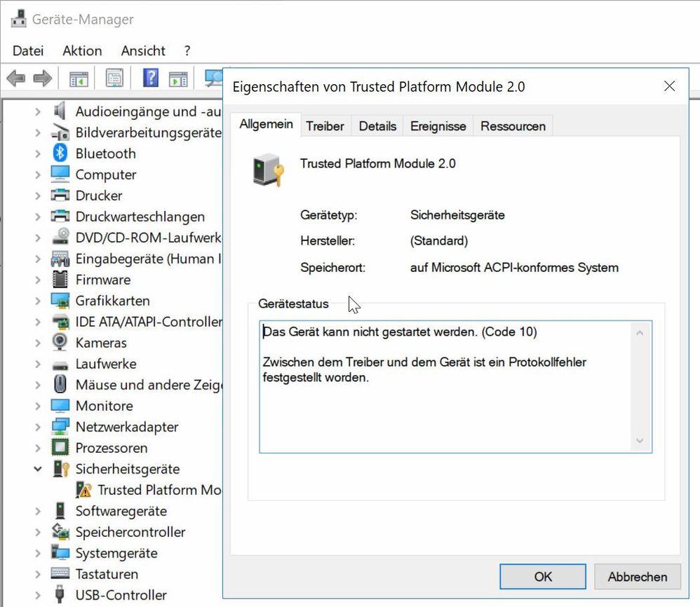Click the Gerätestatus scrollbar down arrow
700x607 pixels.
point(639,441)
